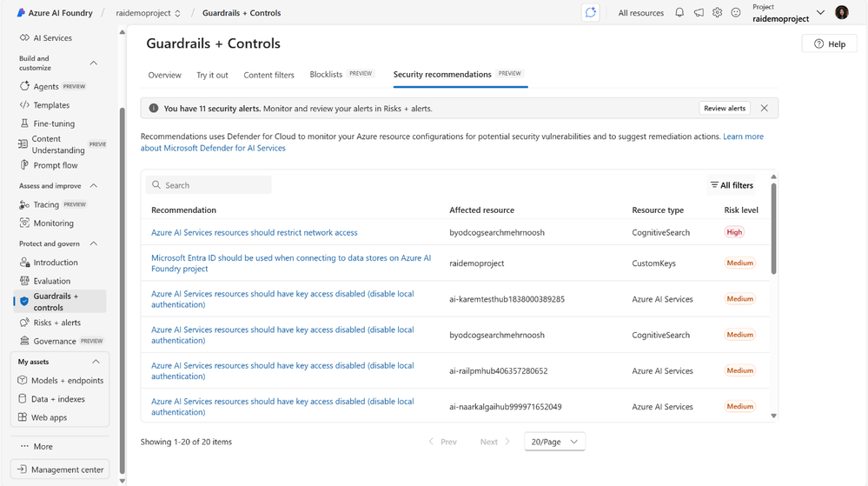Screen dimensions: 868x486
Task: Open Microsoft Entra ID recommendation link
Action: 290,263
